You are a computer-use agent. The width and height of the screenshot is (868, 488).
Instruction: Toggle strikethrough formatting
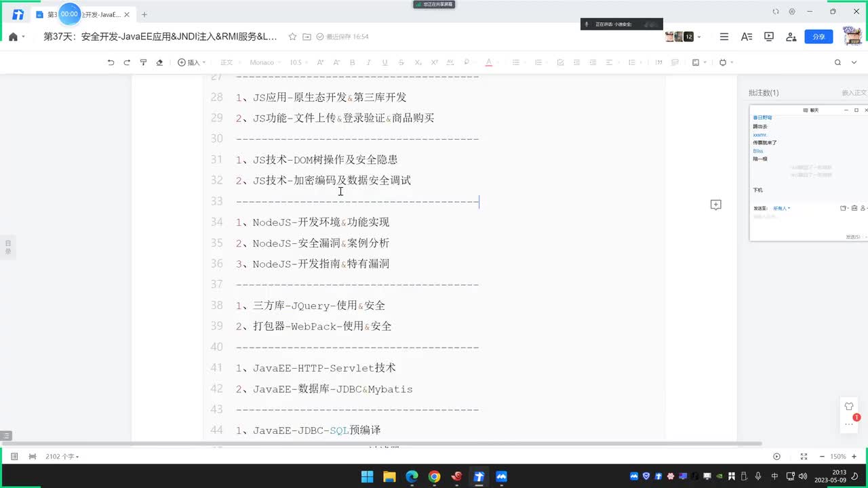(401, 62)
